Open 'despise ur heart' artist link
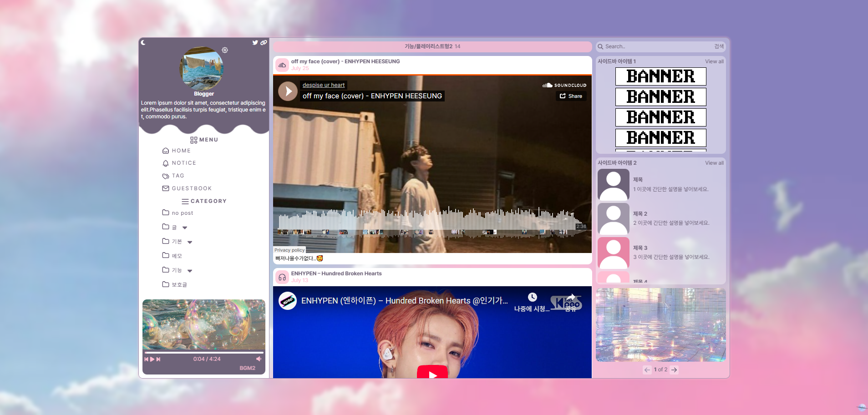Image resolution: width=868 pixels, height=415 pixels. tap(324, 85)
